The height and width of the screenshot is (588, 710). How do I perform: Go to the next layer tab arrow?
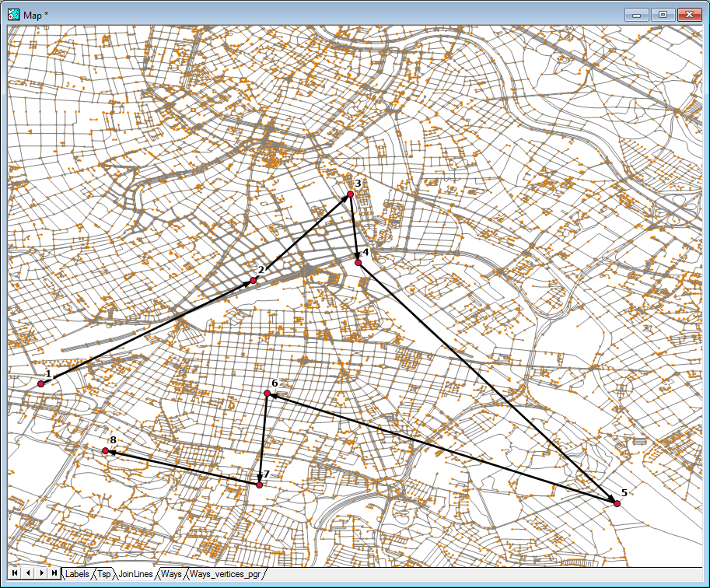42,573
